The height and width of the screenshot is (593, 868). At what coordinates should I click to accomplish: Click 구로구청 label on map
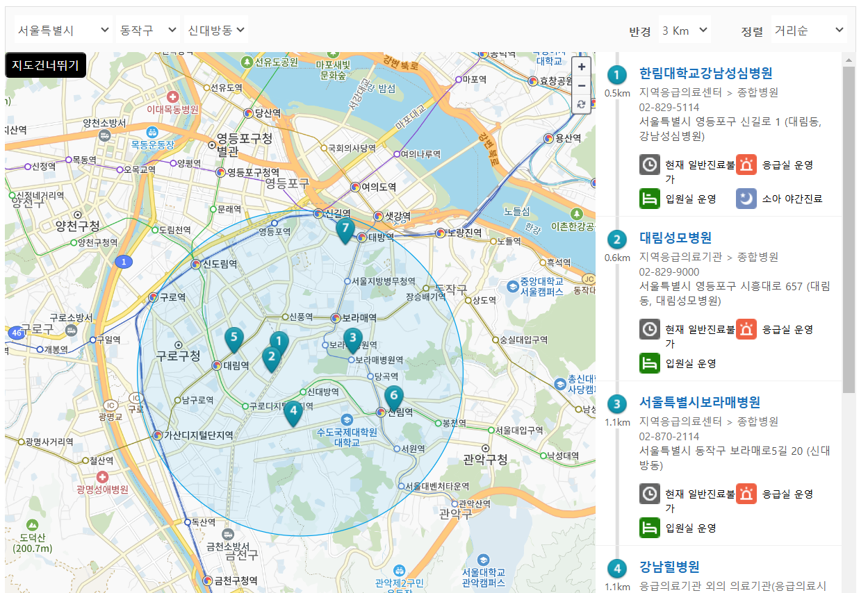tap(178, 356)
